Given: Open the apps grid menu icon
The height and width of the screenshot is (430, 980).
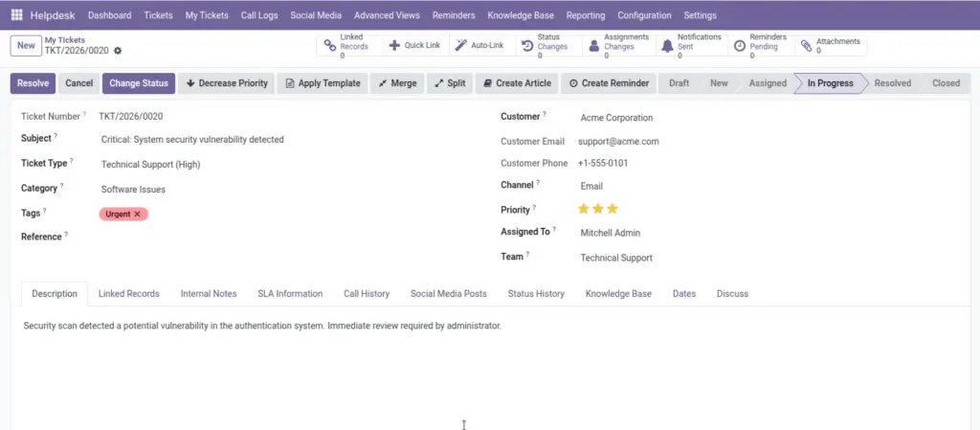Looking at the screenshot, I should (17, 15).
